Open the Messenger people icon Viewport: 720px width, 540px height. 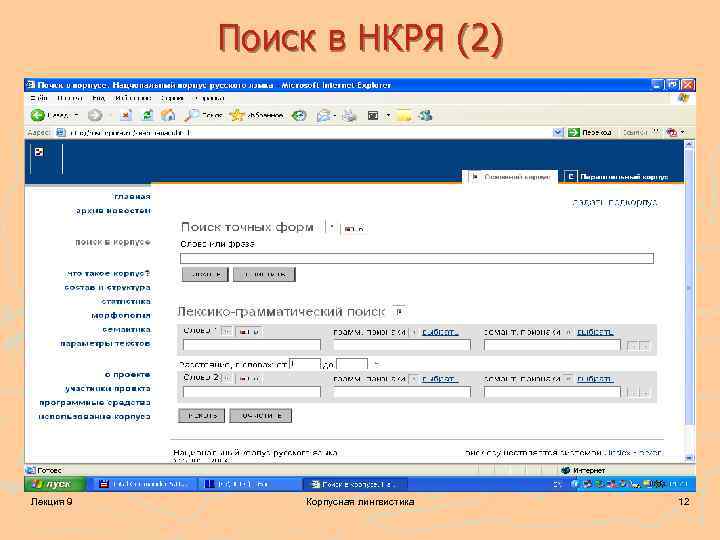425,115
